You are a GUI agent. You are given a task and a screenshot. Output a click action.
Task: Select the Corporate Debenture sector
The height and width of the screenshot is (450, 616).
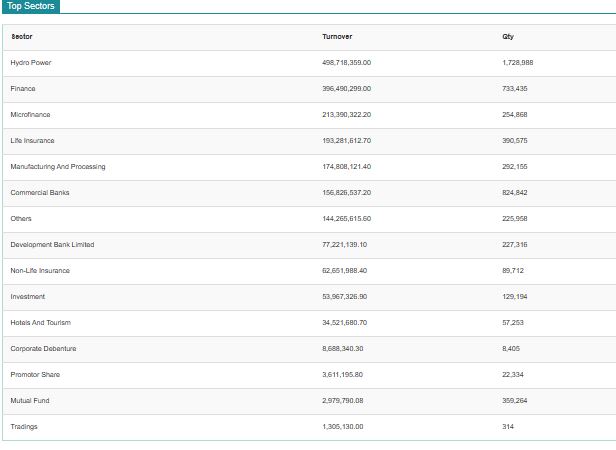point(43,349)
